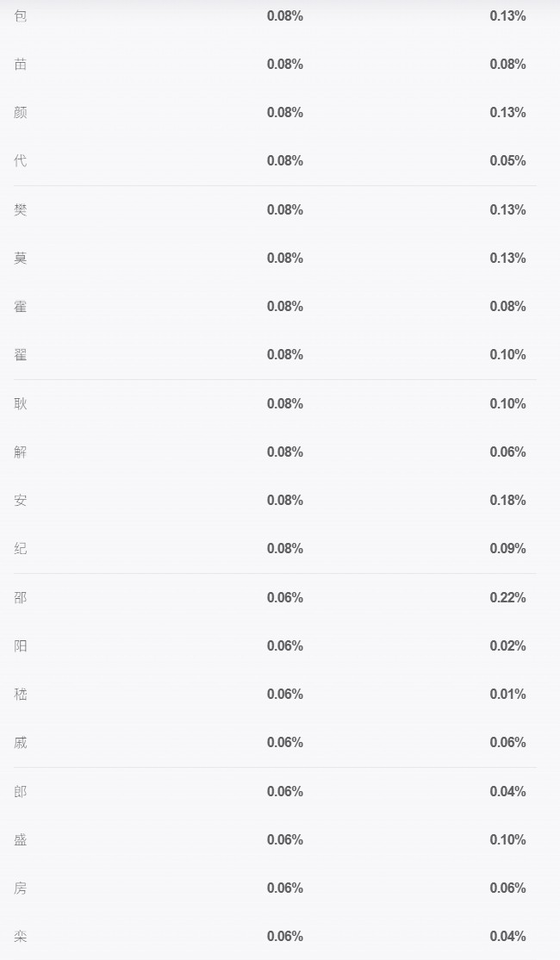
Task: Click the 0.18% value beside 安
Action: (507, 500)
